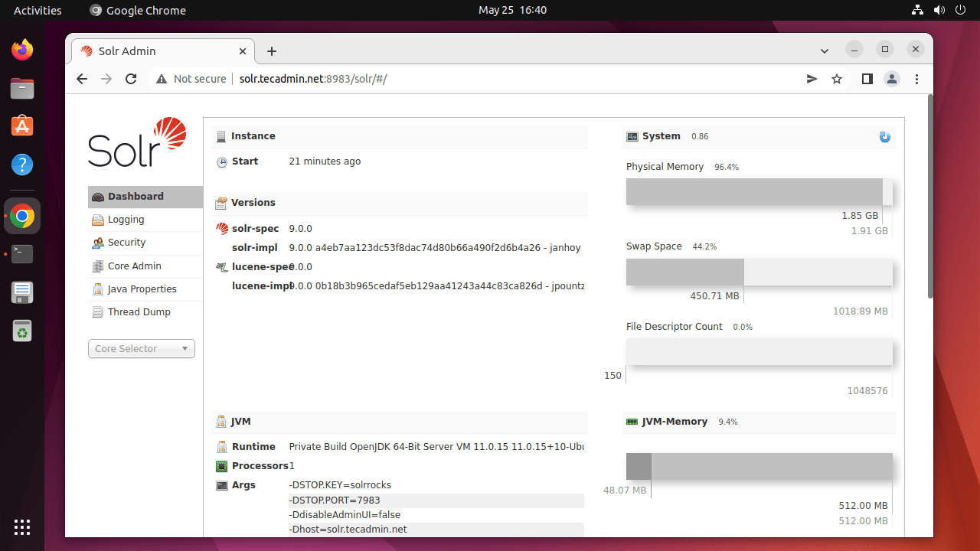
Task: Click the Args terminal icon
Action: tap(222, 485)
